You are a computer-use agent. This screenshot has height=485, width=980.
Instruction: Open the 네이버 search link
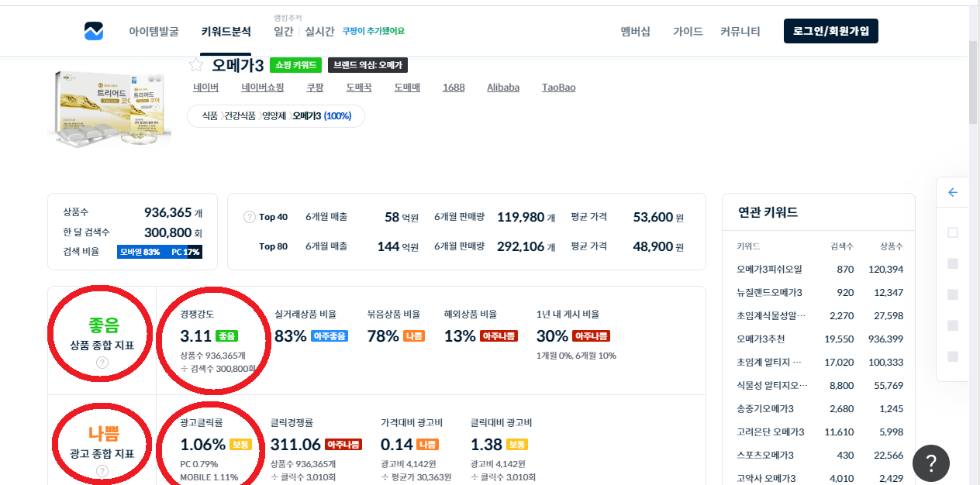[x=206, y=88]
